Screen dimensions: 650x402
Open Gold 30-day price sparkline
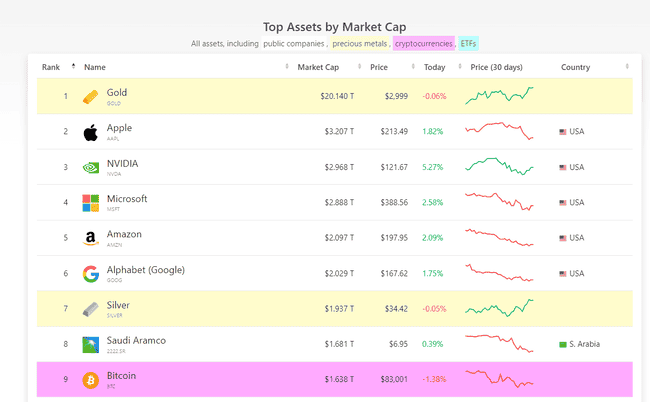(x=500, y=96)
